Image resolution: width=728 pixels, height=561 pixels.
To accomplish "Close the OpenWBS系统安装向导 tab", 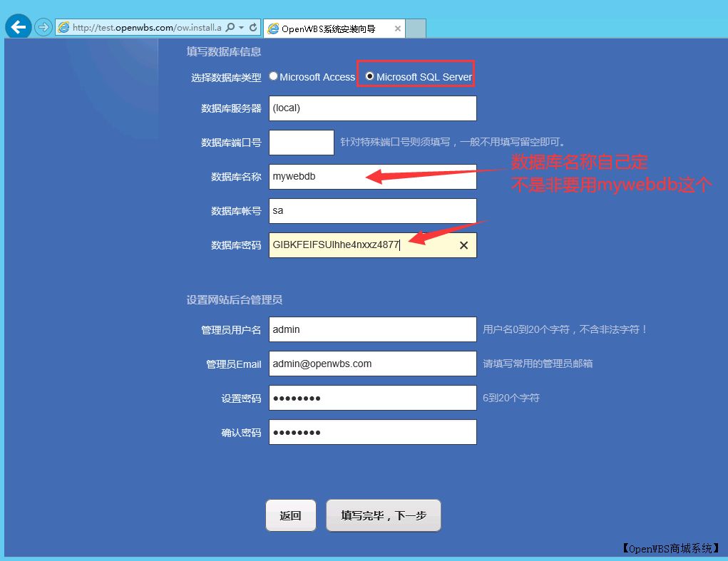I will tap(398, 29).
